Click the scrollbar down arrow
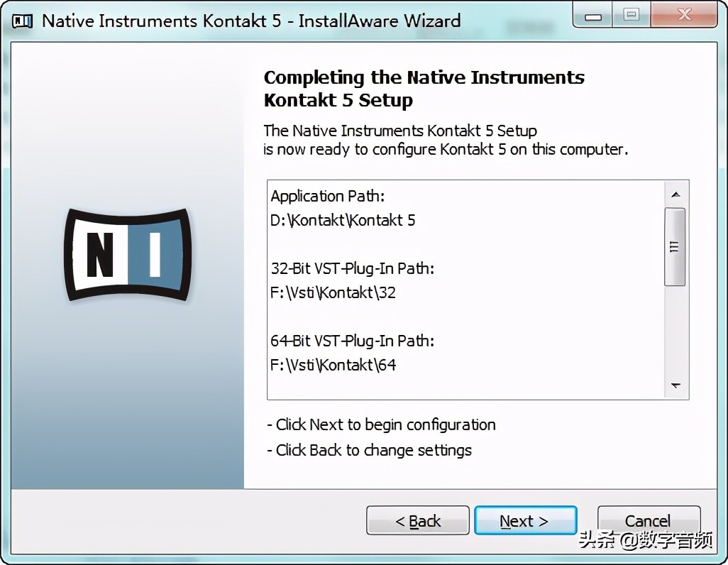Screen dimensions: 728x565 coord(675,386)
